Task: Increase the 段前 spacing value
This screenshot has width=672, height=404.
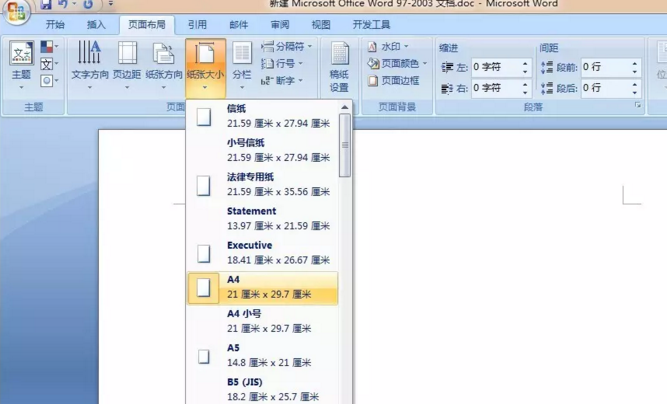Action: [x=635, y=63]
